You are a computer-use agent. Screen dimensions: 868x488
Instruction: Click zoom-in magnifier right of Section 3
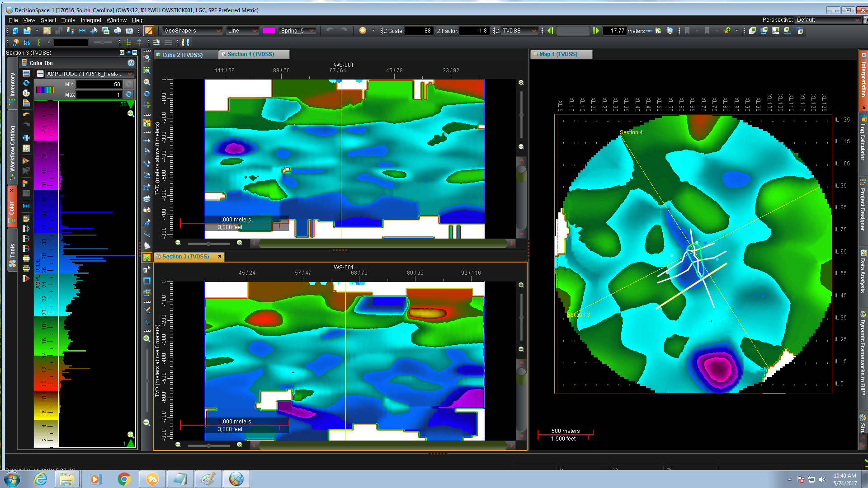(x=521, y=285)
